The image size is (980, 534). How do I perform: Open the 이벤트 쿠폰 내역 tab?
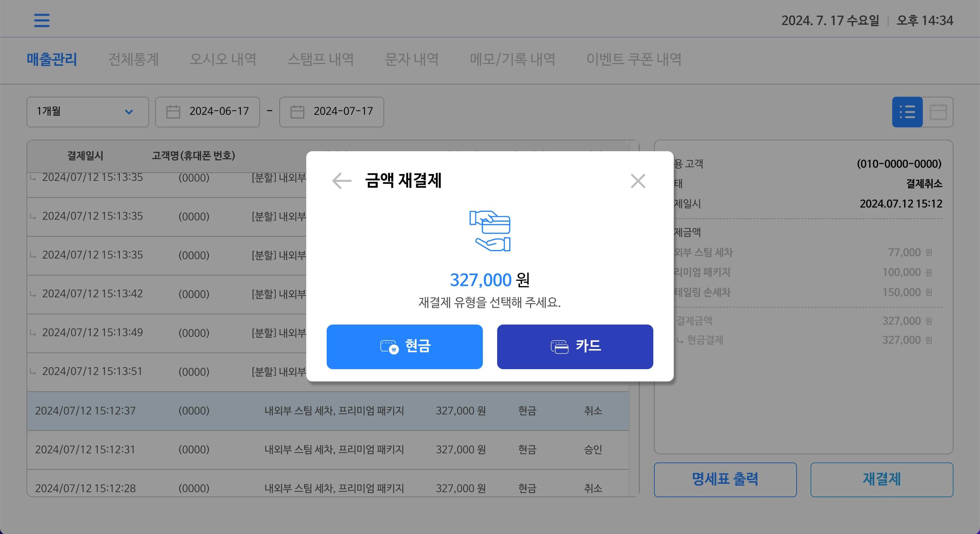tap(633, 59)
